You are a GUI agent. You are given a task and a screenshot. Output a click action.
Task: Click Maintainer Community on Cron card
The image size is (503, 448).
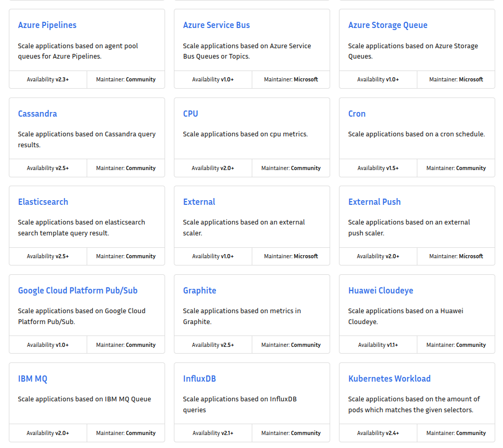coord(456,168)
